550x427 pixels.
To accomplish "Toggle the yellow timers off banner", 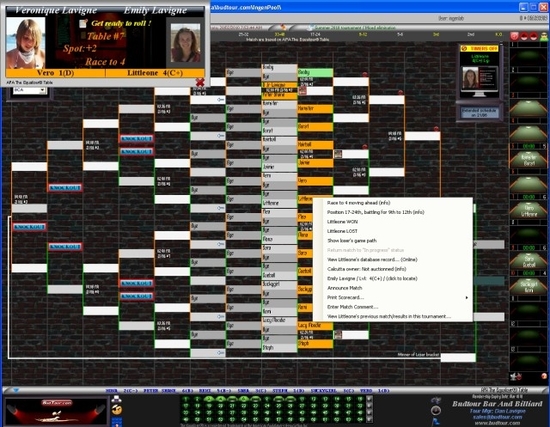I will [x=479, y=48].
